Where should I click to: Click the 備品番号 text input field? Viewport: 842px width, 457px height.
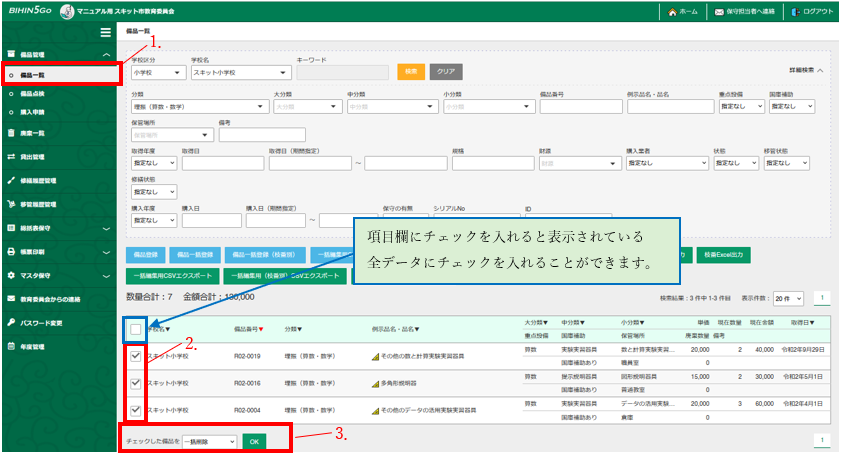click(x=578, y=107)
